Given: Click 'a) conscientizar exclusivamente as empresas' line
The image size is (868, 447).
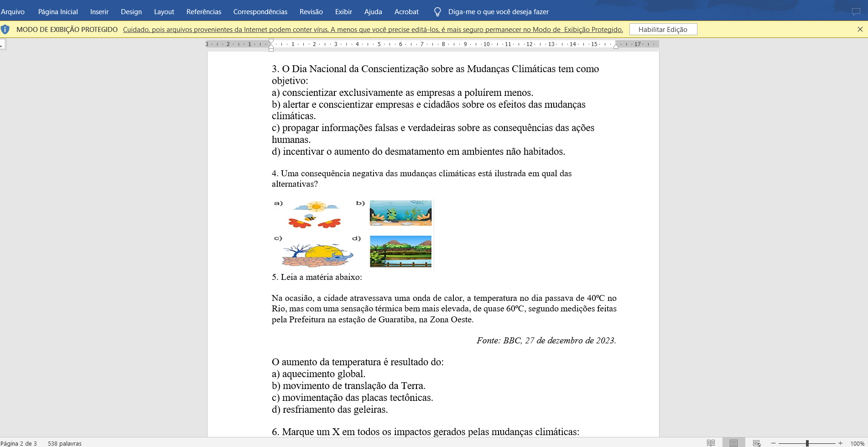Looking at the screenshot, I should coord(402,93).
